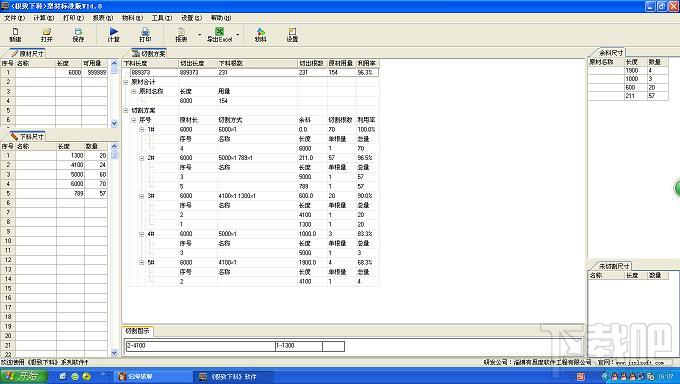Open the 工具 menu

(x=161, y=18)
